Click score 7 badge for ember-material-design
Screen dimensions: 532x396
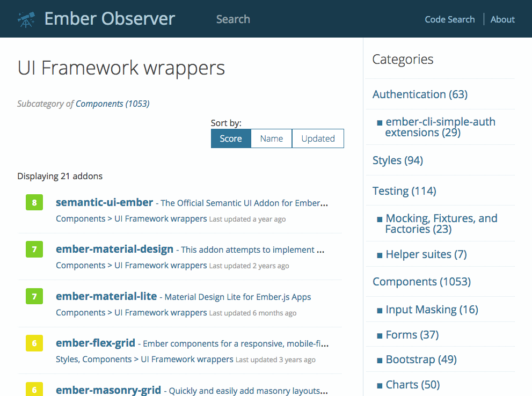pos(34,249)
